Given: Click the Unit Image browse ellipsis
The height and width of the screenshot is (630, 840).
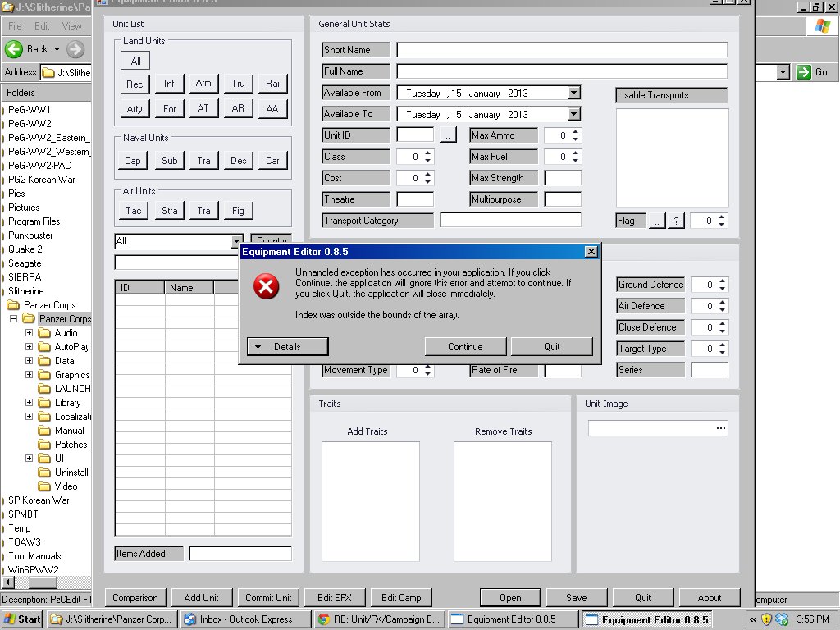Looking at the screenshot, I should 721,428.
